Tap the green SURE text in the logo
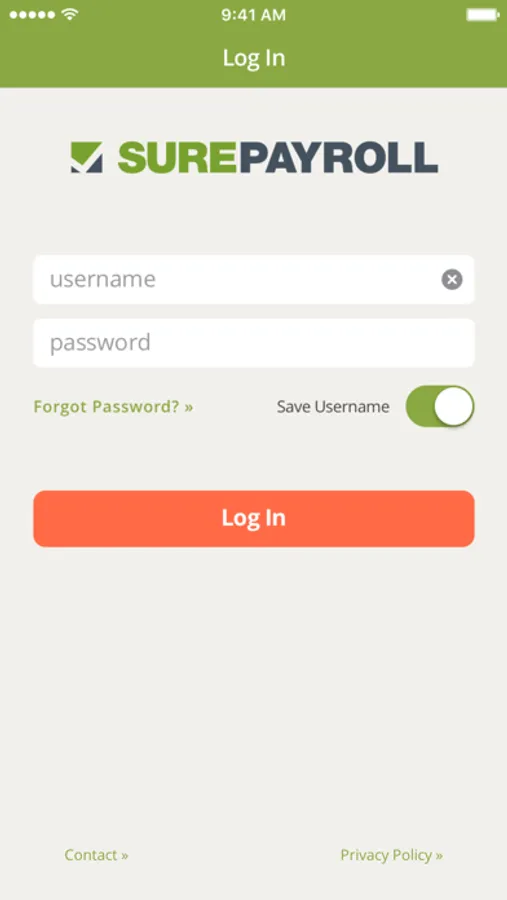 tap(177, 157)
